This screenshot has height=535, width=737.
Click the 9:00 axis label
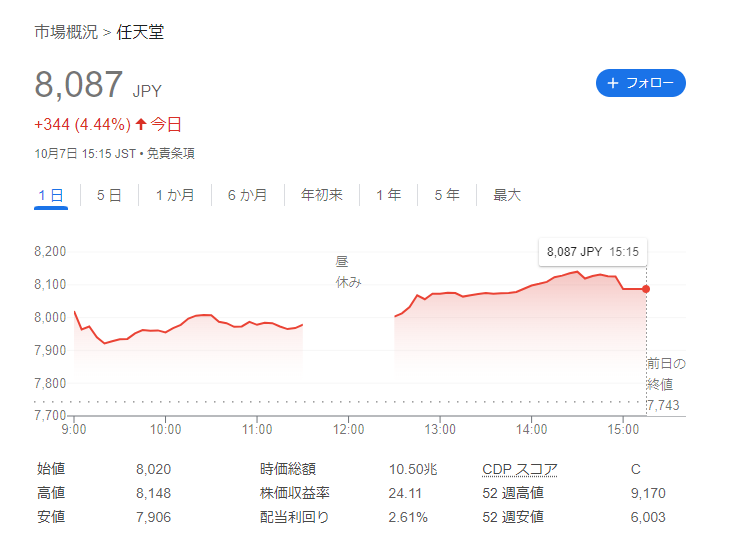[74, 429]
